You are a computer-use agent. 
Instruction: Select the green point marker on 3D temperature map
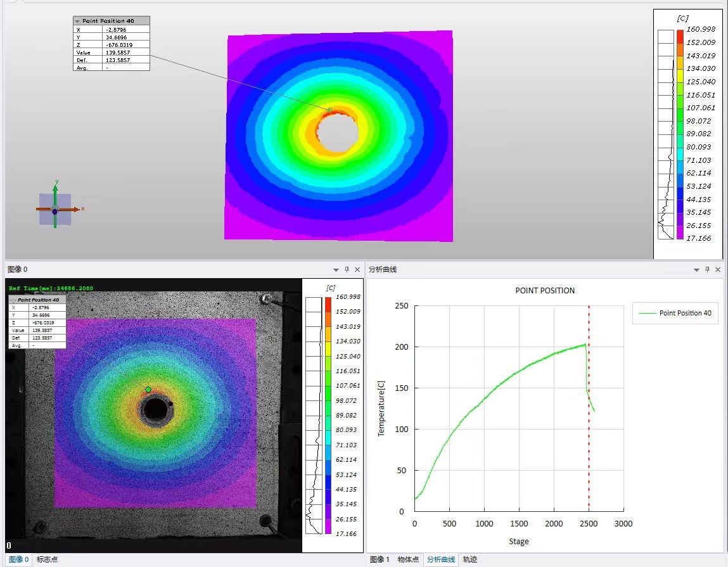pyautogui.click(x=329, y=110)
